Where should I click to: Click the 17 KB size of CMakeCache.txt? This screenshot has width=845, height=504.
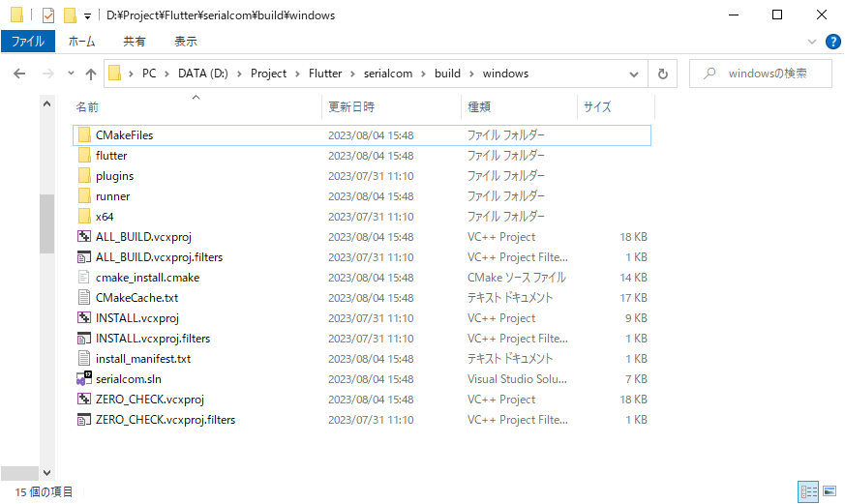[x=633, y=298]
